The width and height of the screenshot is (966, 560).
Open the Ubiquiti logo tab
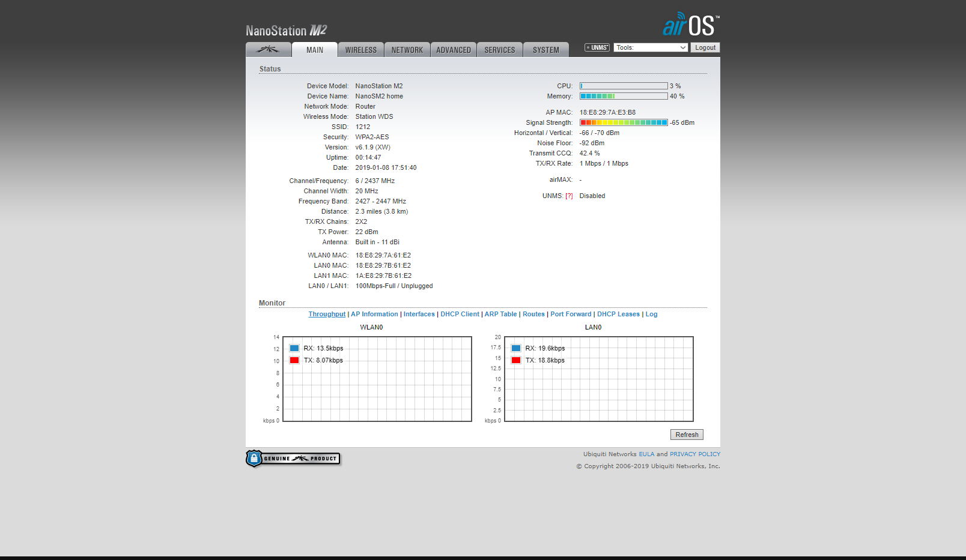click(269, 50)
